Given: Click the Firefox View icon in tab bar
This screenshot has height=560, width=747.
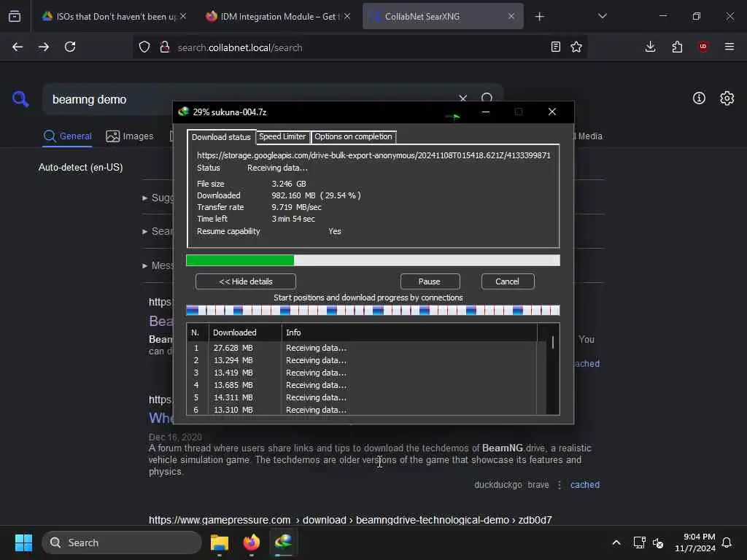Looking at the screenshot, I should tap(15, 16).
